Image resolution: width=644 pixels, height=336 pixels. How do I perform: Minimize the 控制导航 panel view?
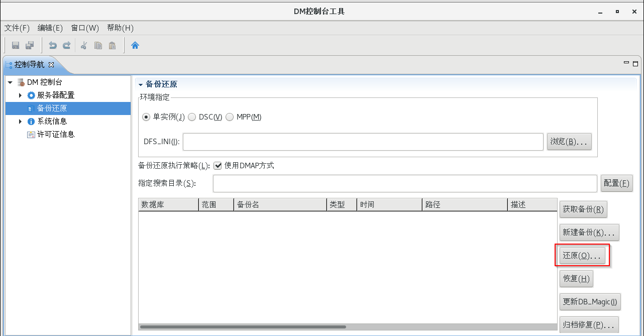point(626,63)
